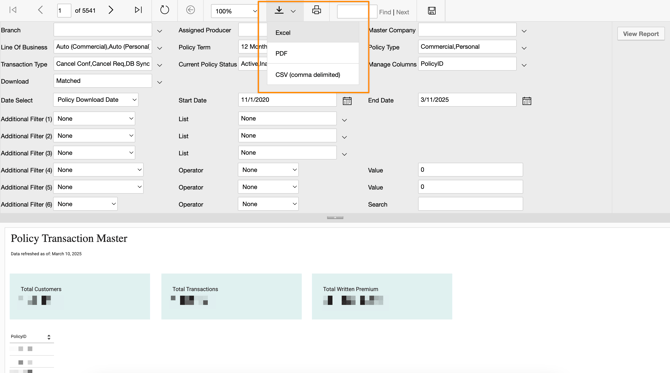Print the report
The image size is (670, 373).
click(x=316, y=10)
